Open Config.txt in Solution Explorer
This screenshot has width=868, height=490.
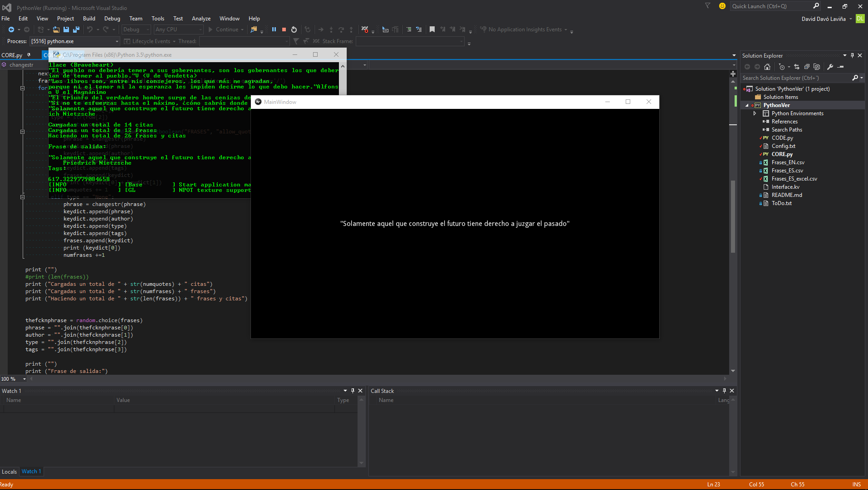783,146
